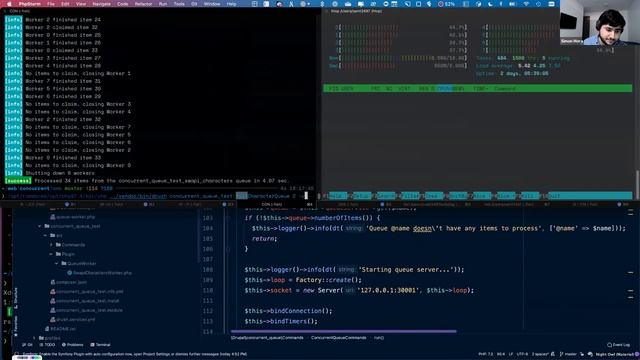Open drush.services.yml file
Image resolution: width=640 pixels, height=360 pixels.
[73, 320]
